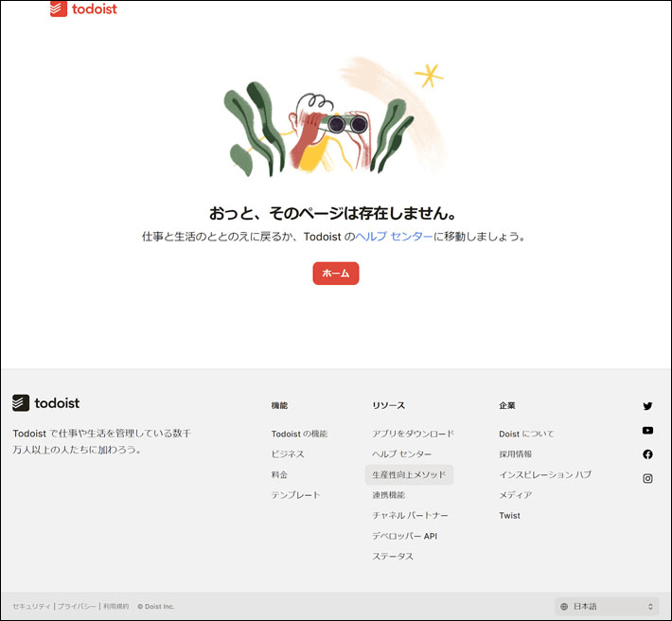Screen dimensions: 672x621
Task: Open the 生産性向上メソッド link
Action: pos(409,474)
